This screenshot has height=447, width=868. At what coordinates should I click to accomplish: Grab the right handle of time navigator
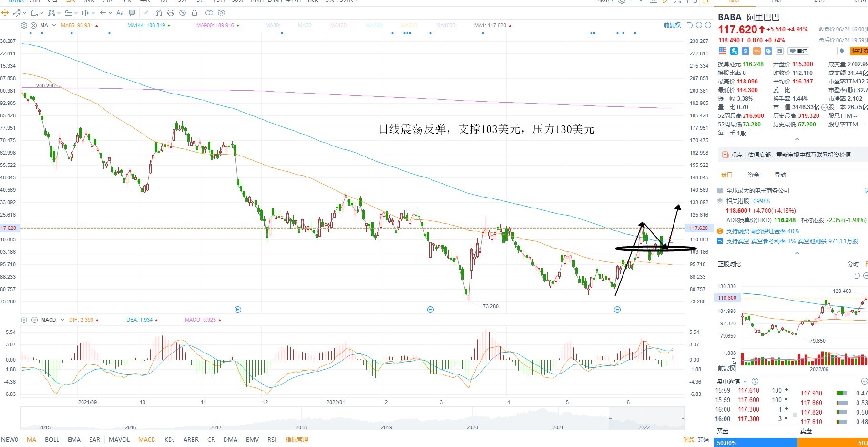(x=683, y=418)
